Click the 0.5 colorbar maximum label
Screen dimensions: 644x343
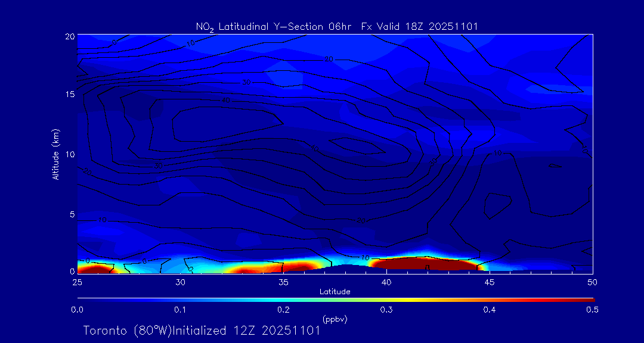point(592,310)
